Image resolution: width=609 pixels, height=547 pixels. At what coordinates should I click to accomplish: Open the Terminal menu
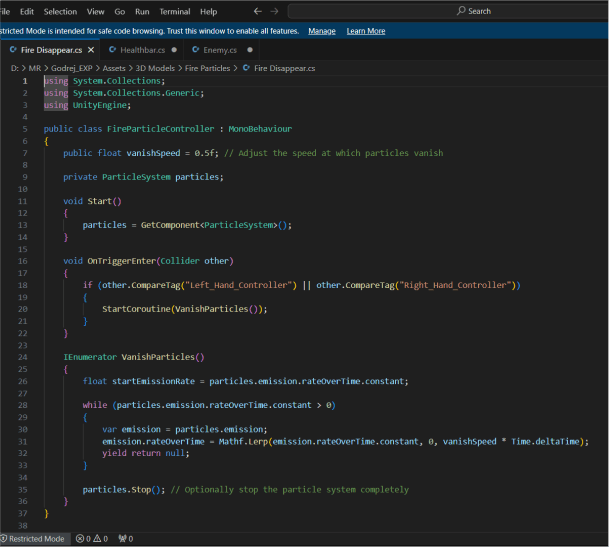[x=175, y=11]
